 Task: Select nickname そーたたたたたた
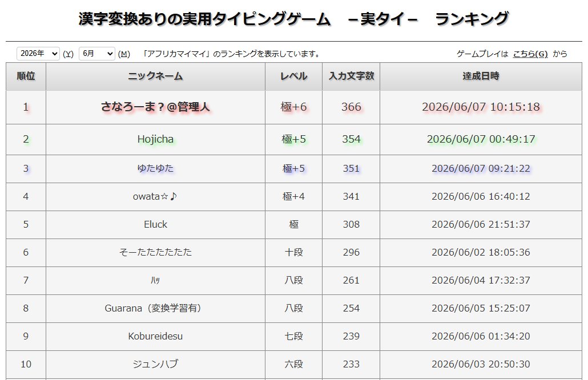point(155,252)
